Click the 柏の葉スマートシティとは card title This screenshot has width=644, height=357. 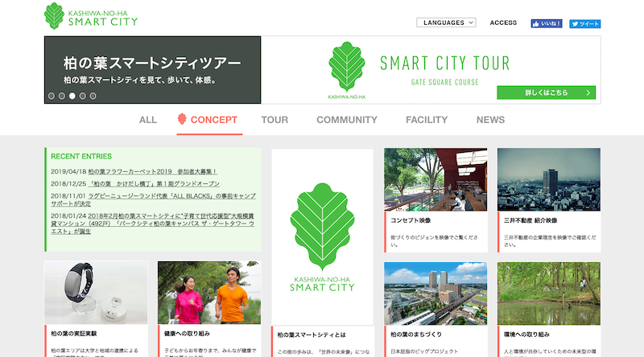point(312,334)
